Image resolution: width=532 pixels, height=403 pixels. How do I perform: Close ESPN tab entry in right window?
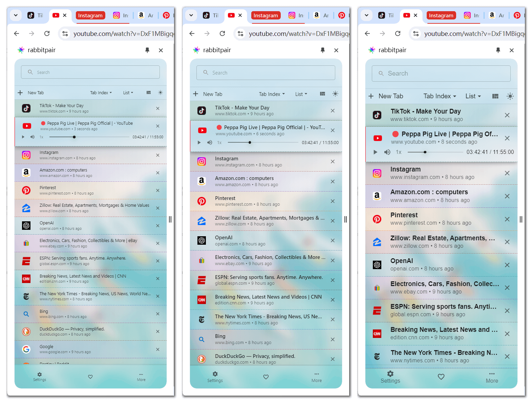coord(507,310)
